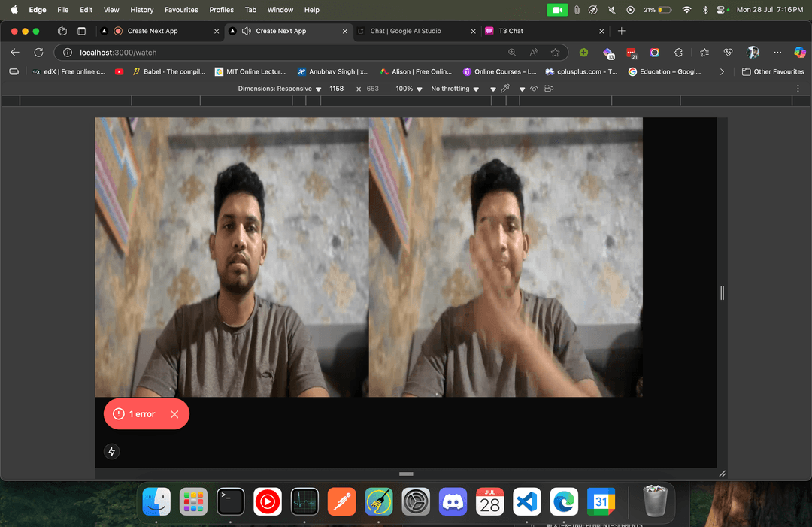Image resolution: width=812 pixels, height=527 pixels.
Task: Open Browser essentials heart icon
Action: [x=728, y=53]
